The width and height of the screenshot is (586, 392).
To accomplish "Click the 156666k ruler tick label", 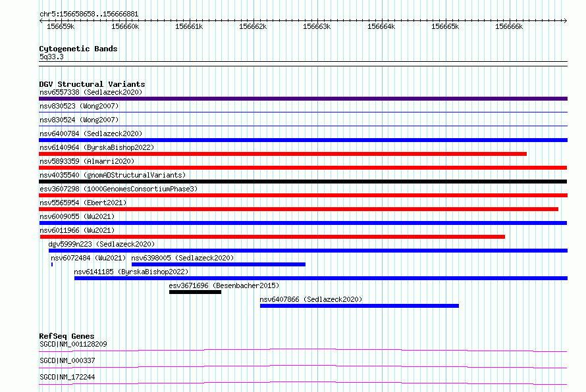I will coord(509,26).
